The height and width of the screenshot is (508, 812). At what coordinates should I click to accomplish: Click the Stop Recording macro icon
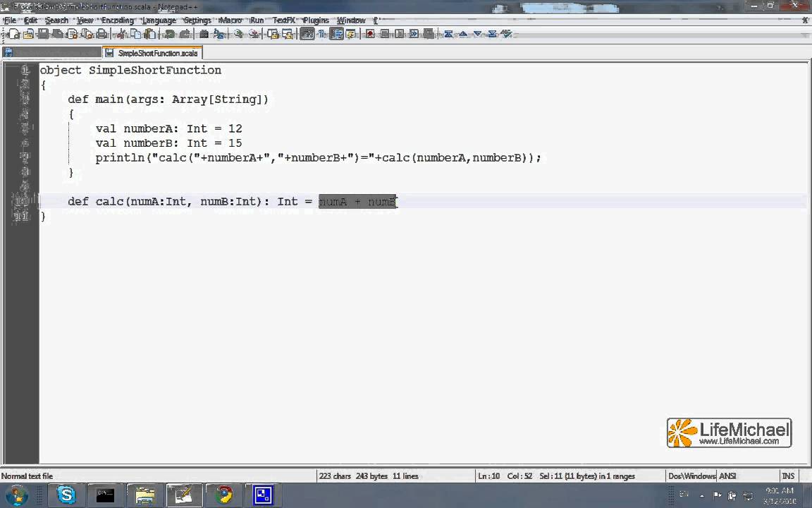(384, 34)
